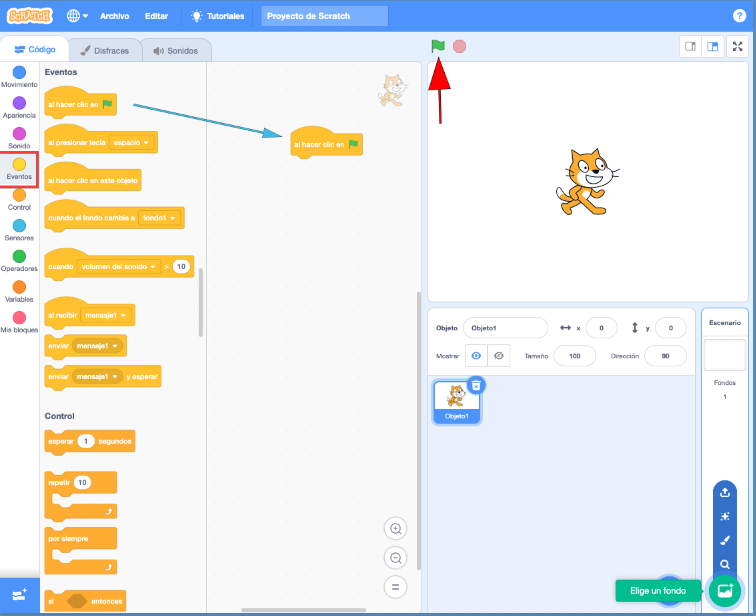This screenshot has width=756, height=616.
Task: Zoom in the code workspace
Action: pyautogui.click(x=395, y=529)
